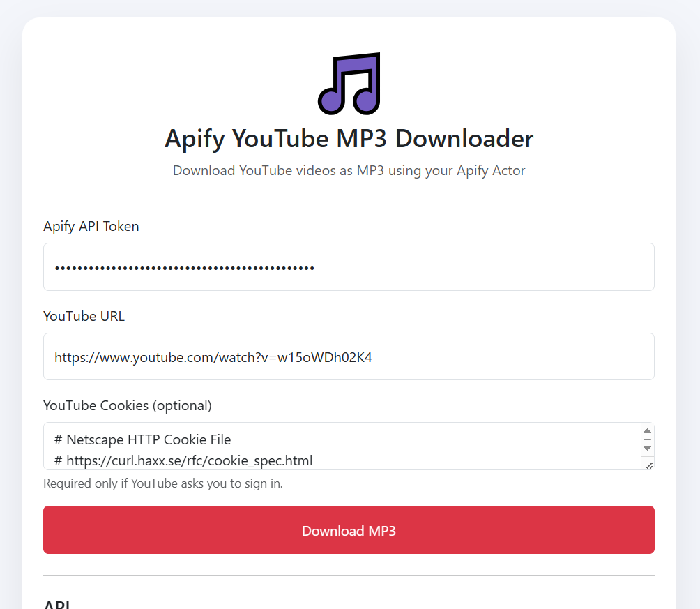Click the scroll up arrow in cookies box

[x=647, y=431]
